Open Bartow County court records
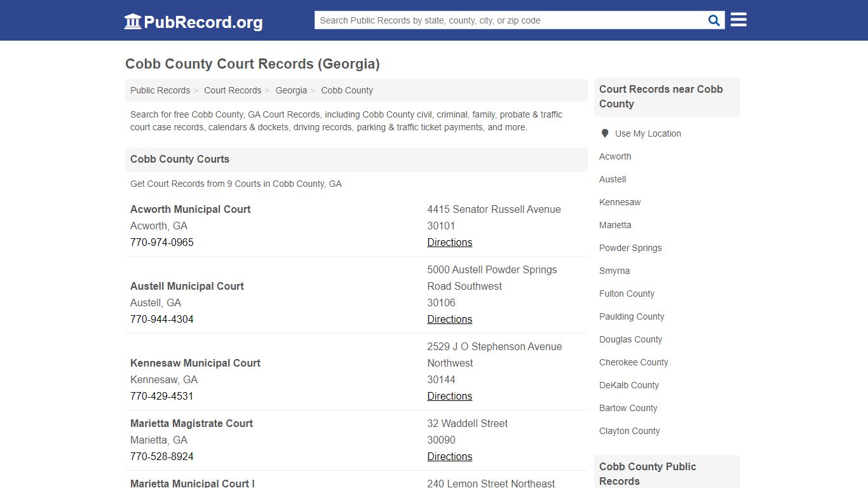The width and height of the screenshot is (868, 488). (x=628, y=408)
